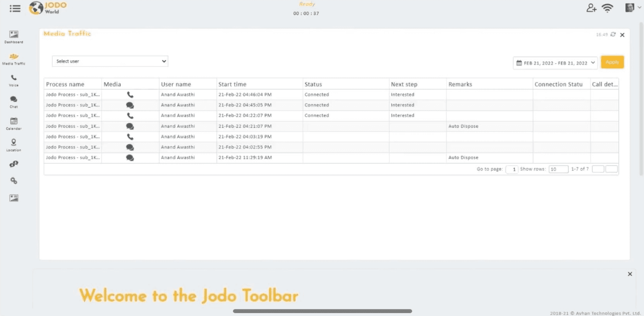Refresh the Media Traffic panel
The width and height of the screenshot is (644, 316).
click(x=613, y=34)
